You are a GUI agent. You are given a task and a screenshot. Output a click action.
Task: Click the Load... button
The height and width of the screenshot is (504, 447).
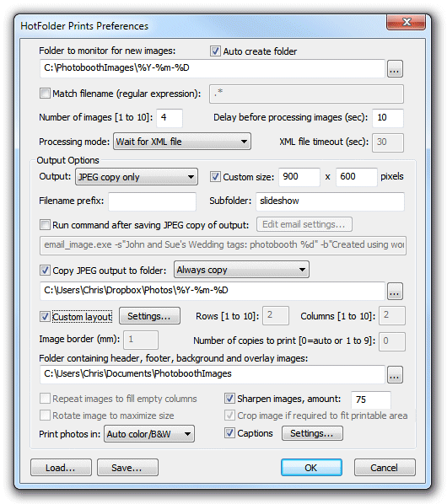click(61, 468)
